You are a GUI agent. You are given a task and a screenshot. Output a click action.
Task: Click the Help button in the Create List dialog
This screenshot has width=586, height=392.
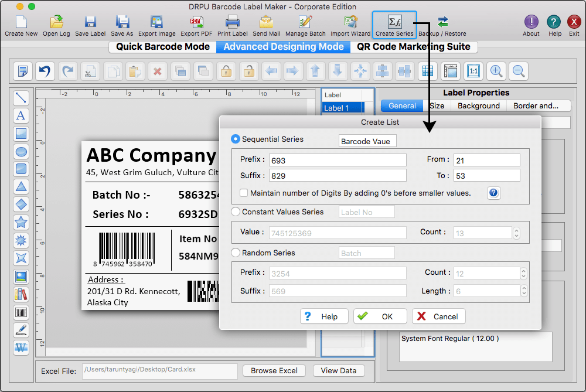[x=324, y=316]
